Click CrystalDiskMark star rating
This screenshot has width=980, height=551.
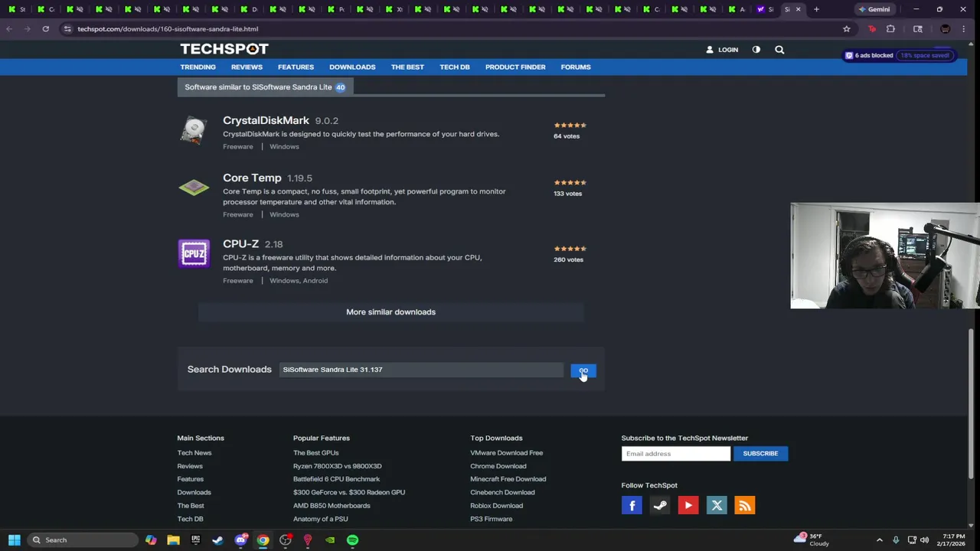tap(570, 125)
